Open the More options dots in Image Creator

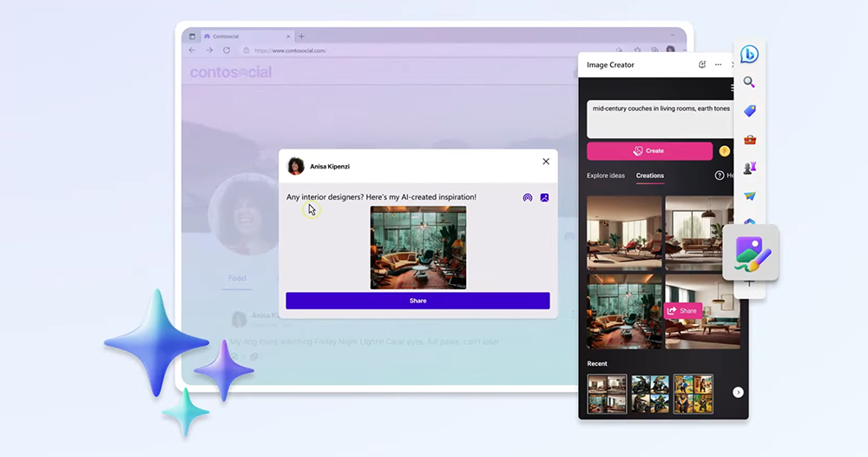coord(718,65)
